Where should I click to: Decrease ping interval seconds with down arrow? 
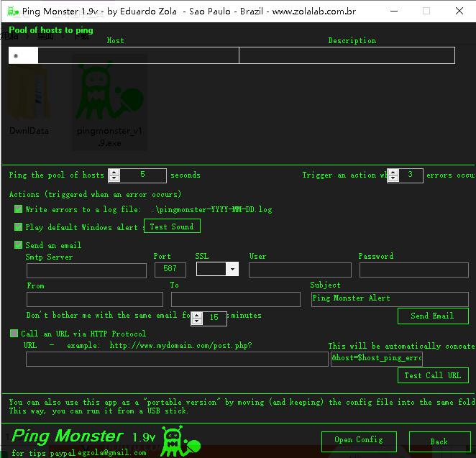point(114,178)
